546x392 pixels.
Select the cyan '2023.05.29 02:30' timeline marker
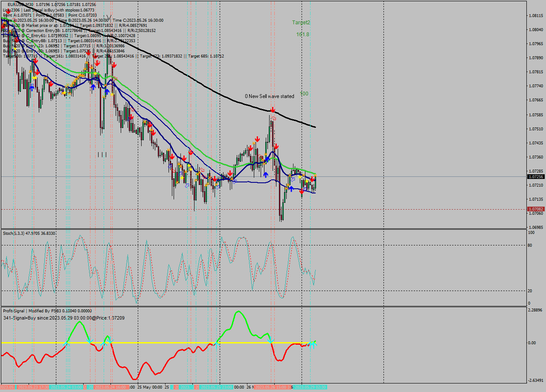[x=311, y=388]
